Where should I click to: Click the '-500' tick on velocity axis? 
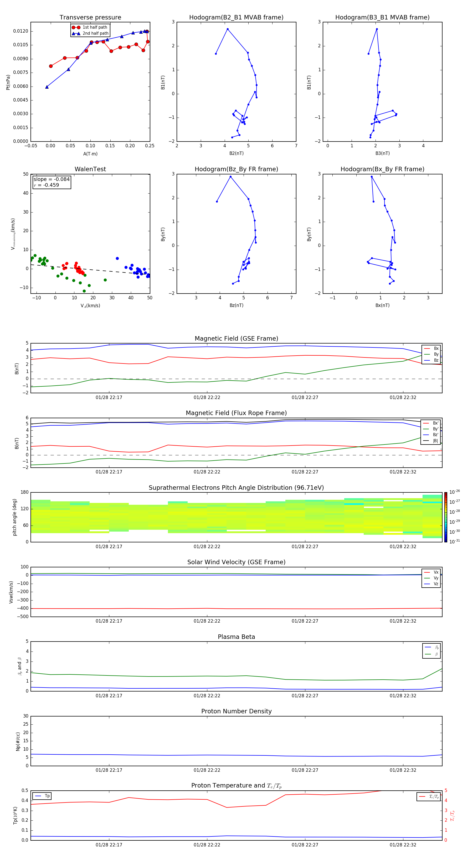coord(23,617)
